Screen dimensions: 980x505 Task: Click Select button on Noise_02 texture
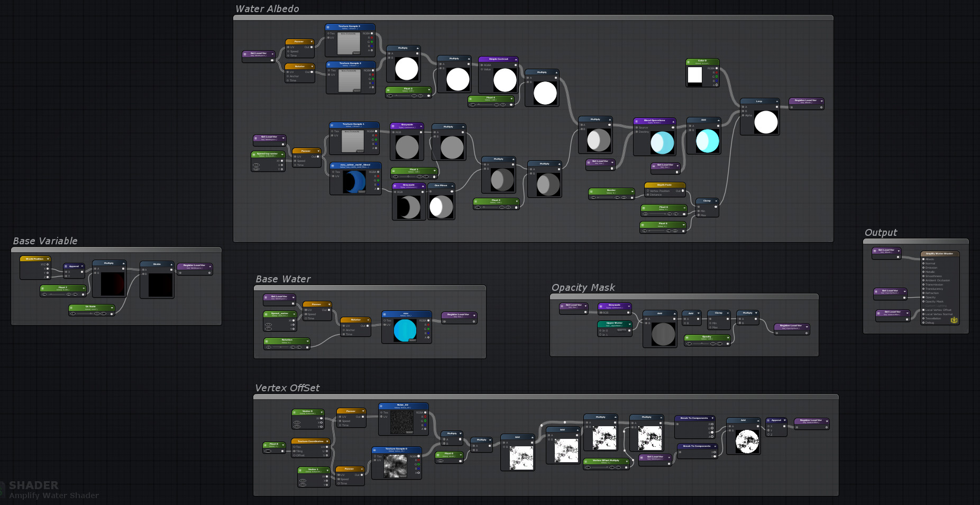[410, 432]
